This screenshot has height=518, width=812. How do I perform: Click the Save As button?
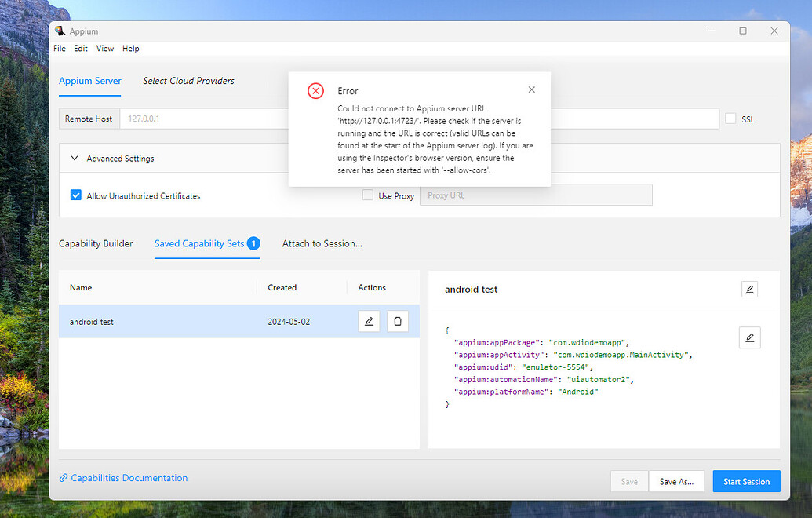click(x=676, y=481)
